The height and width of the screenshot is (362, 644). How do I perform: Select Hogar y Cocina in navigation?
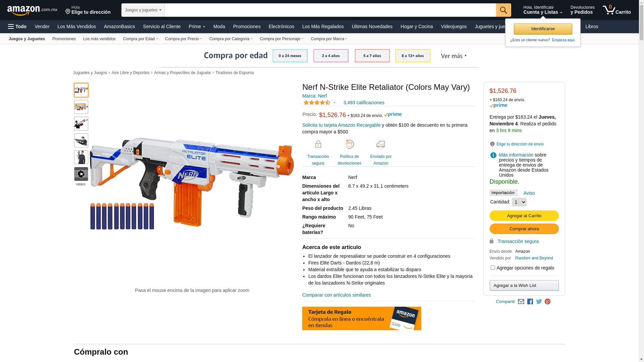click(417, 26)
